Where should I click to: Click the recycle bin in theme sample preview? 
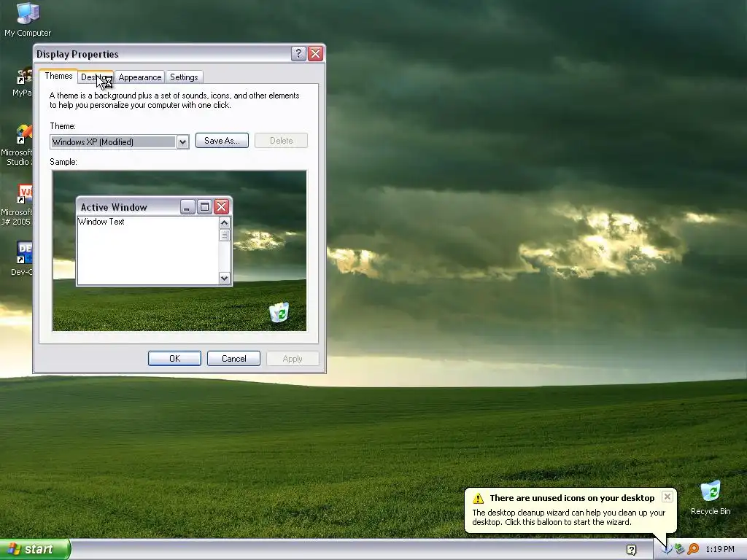(279, 312)
